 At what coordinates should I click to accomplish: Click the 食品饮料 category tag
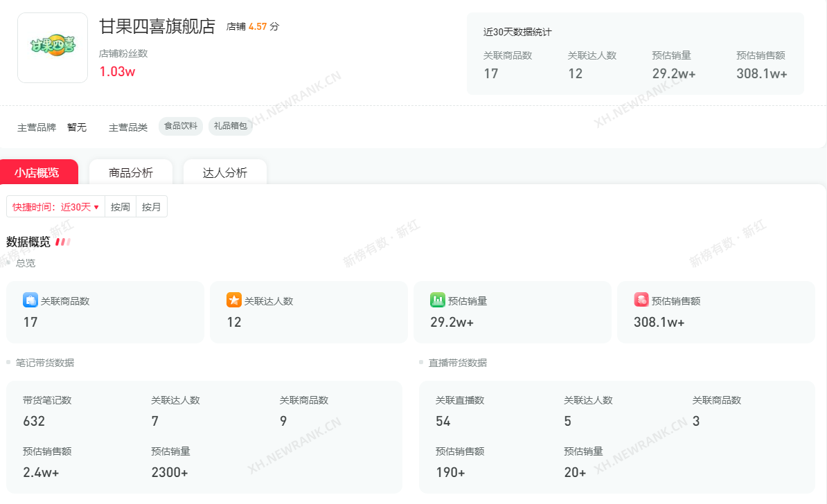pos(181,126)
